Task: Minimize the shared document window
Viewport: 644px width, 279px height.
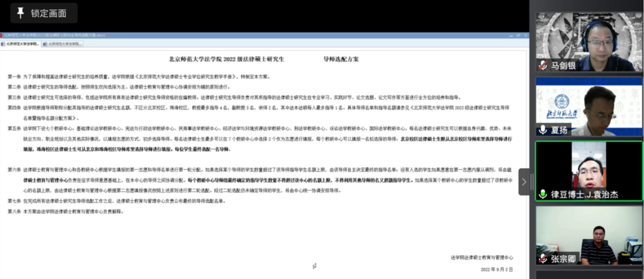Action: (511, 35)
